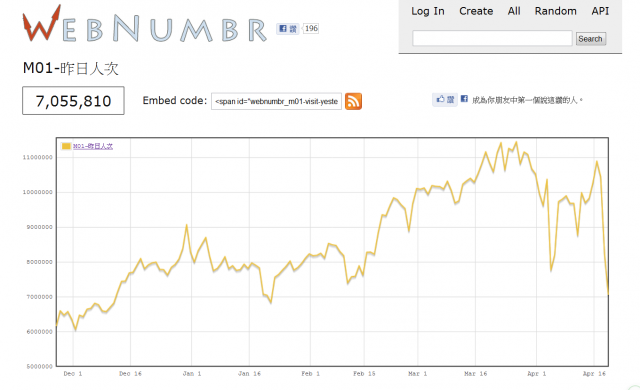Click the small Facebook icon next to the friends text
The image size is (640, 390).
464,99
